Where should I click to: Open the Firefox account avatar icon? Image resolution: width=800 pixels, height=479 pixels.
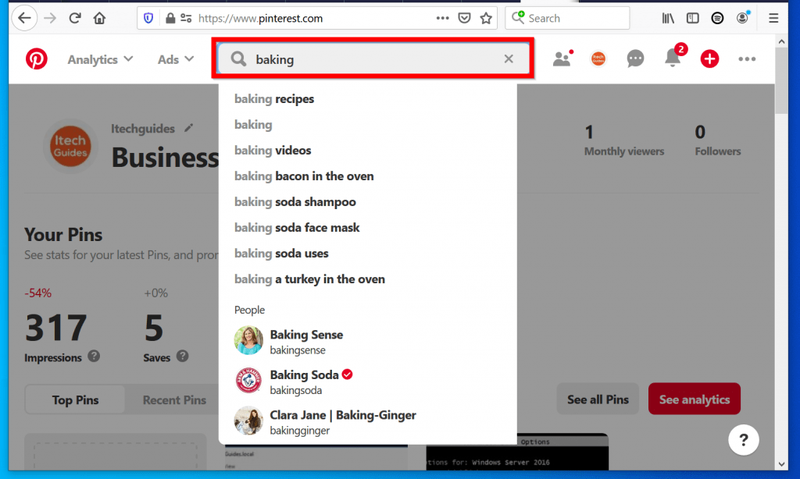click(743, 18)
